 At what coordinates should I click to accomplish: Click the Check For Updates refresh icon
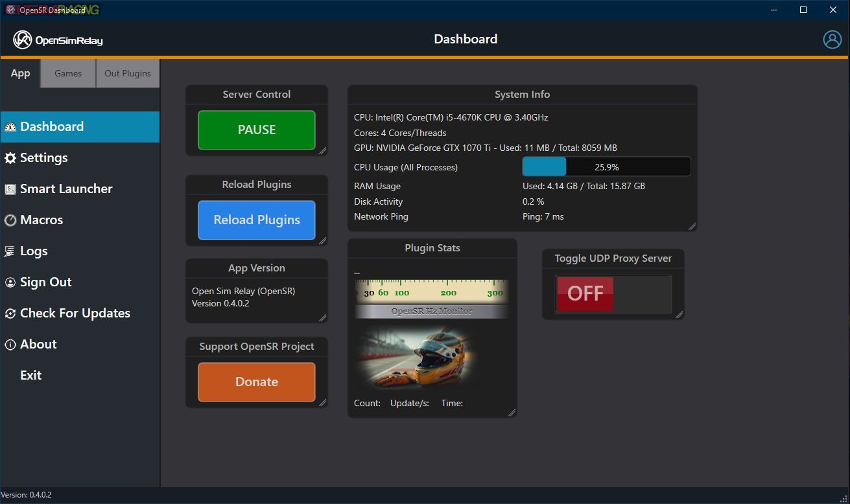coord(10,314)
